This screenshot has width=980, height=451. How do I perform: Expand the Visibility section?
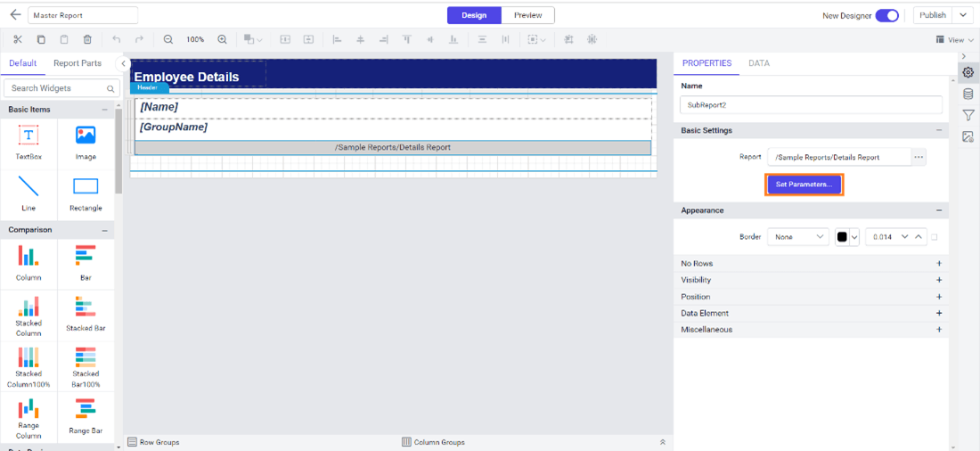click(939, 280)
